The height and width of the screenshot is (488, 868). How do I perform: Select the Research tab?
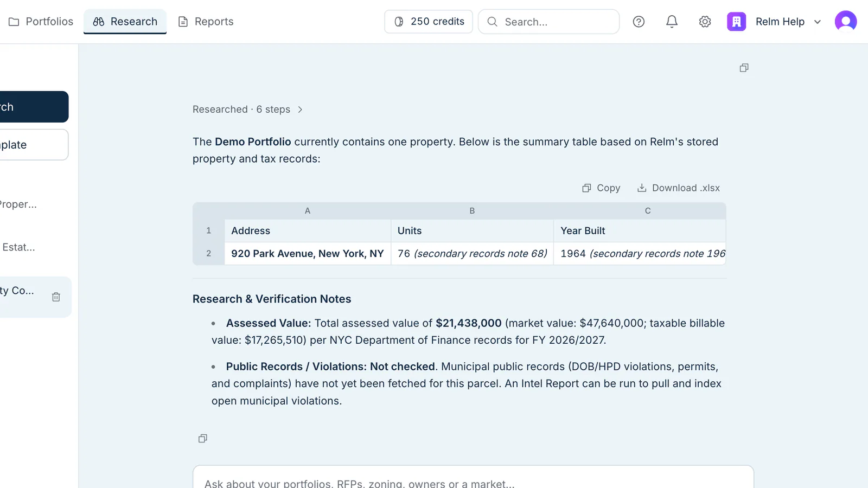click(125, 22)
